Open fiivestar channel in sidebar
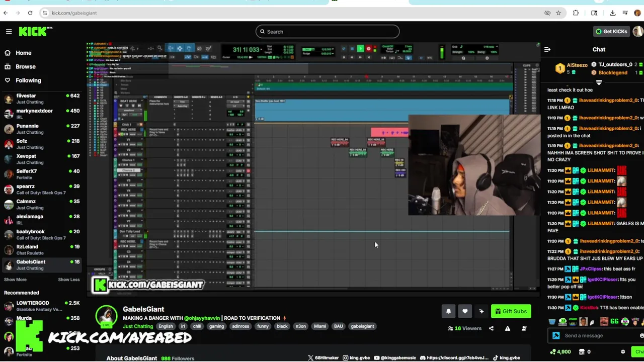The width and height of the screenshot is (644, 362). click(x=42, y=99)
